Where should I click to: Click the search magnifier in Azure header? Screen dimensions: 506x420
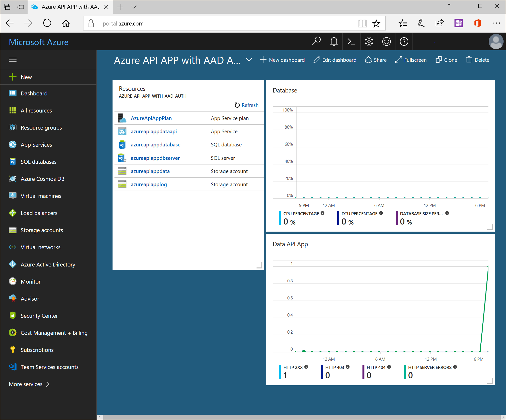(x=316, y=41)
